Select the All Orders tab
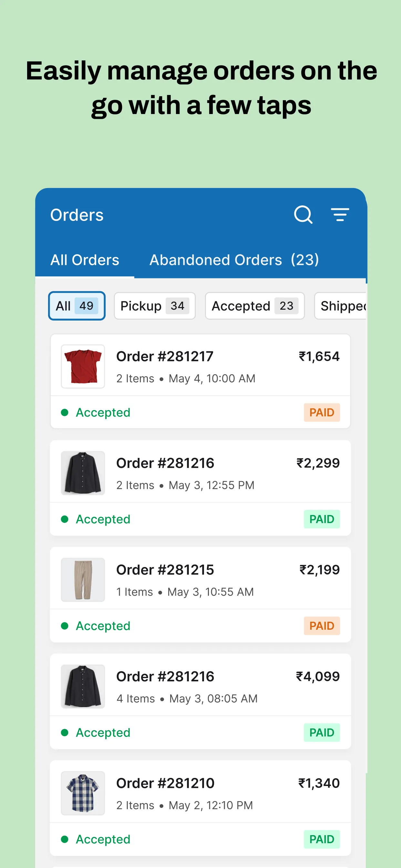401x868 pixels. (85, 260)
